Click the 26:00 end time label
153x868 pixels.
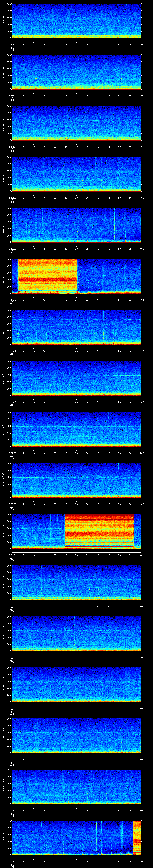click(141, 606)
